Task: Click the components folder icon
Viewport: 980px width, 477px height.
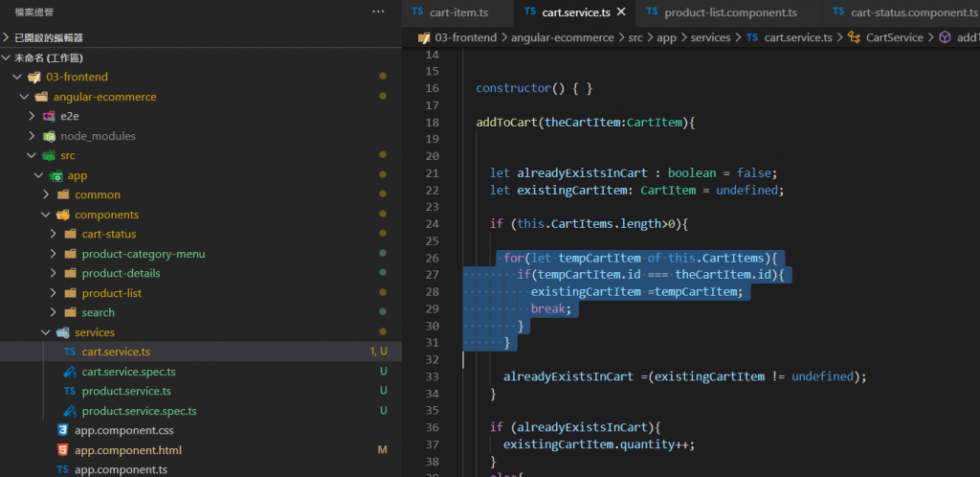Action: 62,215
